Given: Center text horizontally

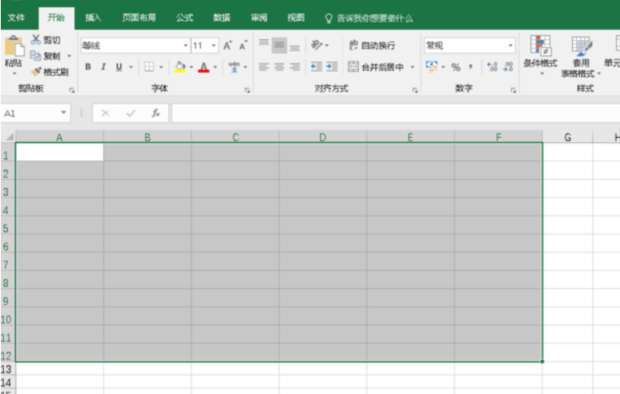Looking at the screenshot, I should 279,67.
